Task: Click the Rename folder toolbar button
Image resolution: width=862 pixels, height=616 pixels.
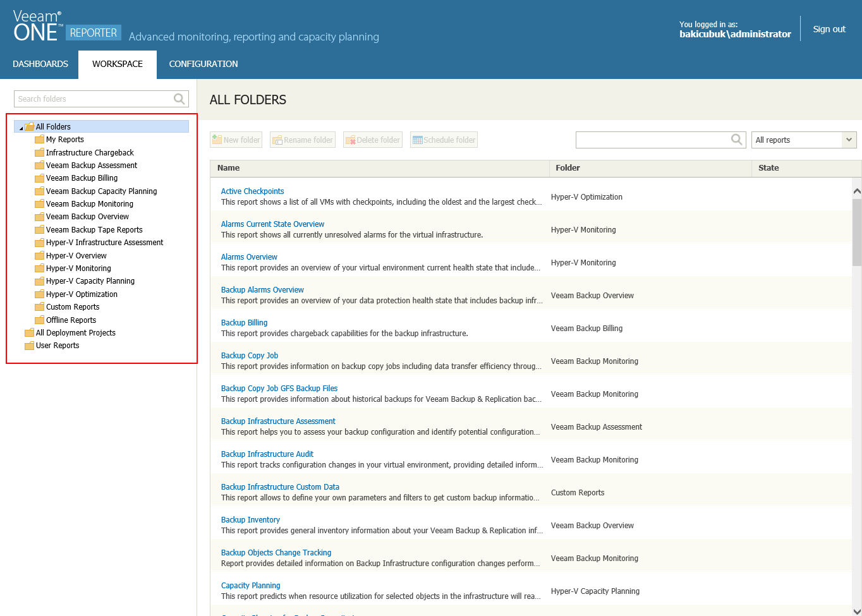Action: 303,140
